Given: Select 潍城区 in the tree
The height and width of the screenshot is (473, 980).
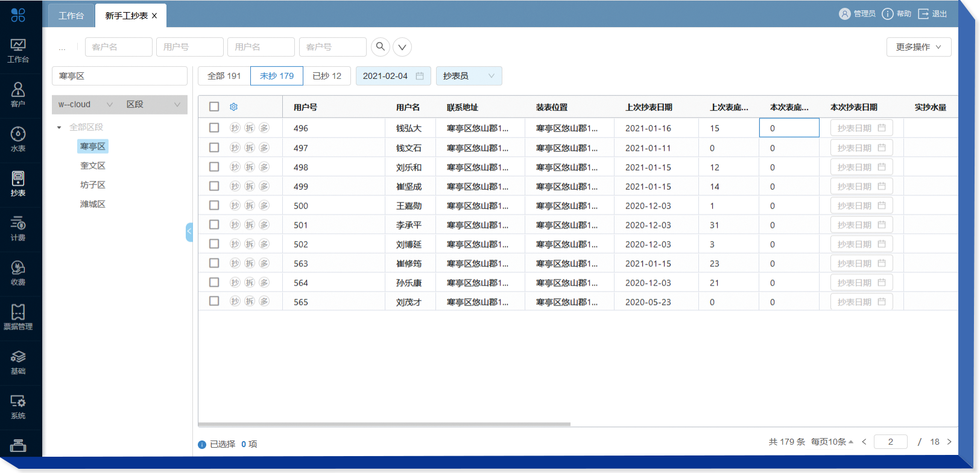Looking at the screenshot, I should click(x=93, y=204).
